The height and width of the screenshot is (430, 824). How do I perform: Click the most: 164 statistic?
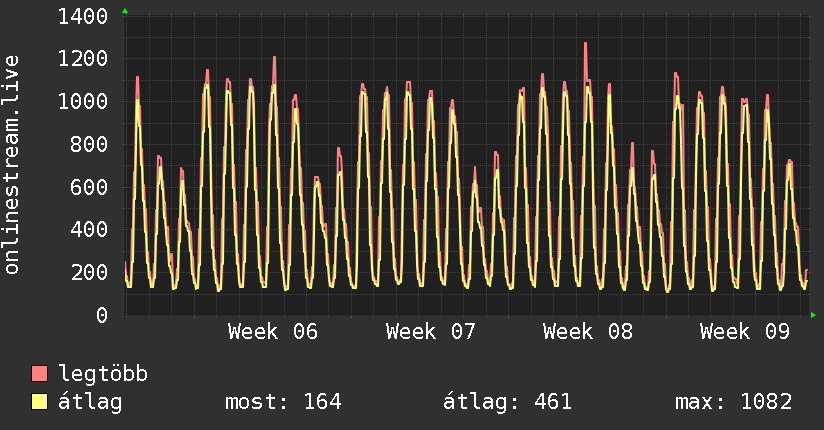[x=284, y=402]
